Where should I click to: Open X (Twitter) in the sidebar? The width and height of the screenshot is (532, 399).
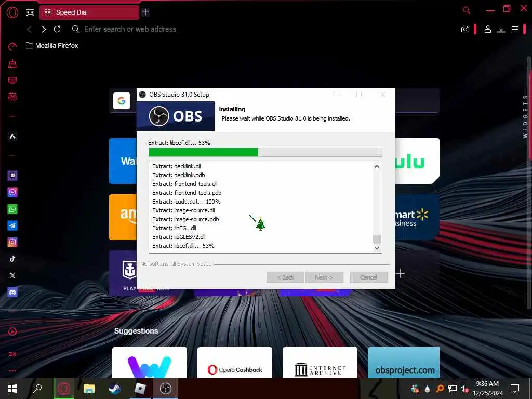pyautogui.click(x=12, y=275)
